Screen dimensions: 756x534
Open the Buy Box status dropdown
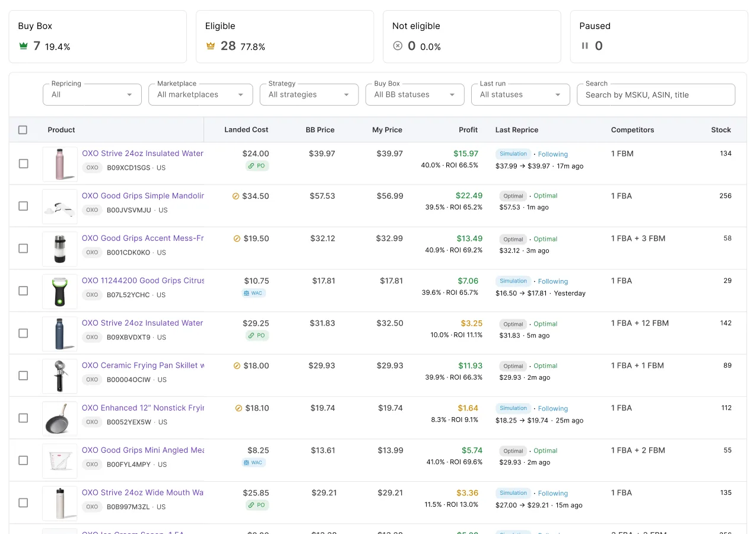click(x=415, y=94)
